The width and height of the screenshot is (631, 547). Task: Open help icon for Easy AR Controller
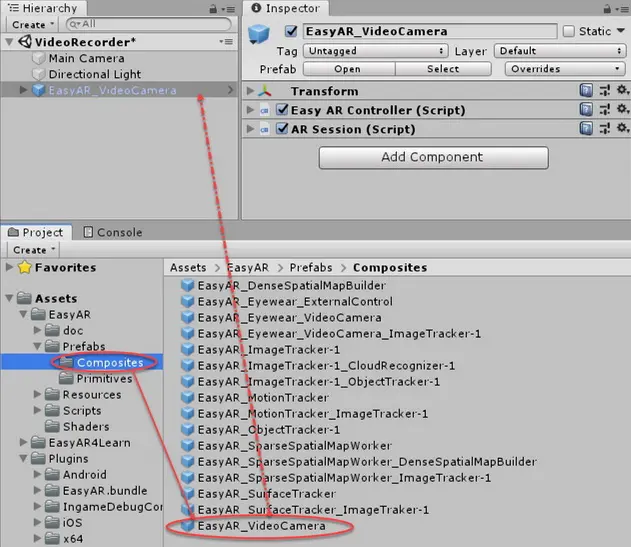586,109
